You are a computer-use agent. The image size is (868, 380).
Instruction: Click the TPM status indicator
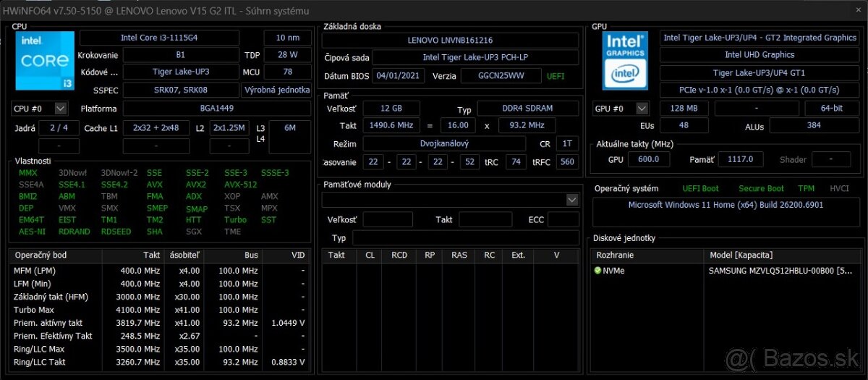(x=806, y=188)
